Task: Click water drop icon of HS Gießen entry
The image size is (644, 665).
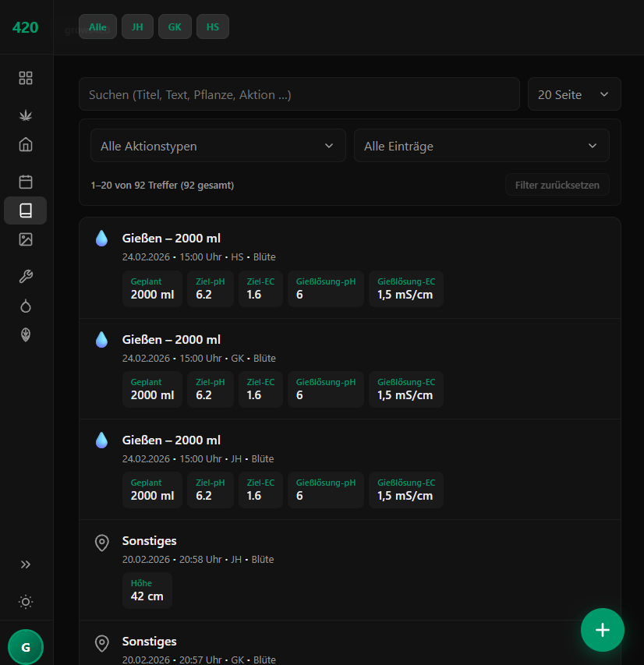Action: (102, 239)
